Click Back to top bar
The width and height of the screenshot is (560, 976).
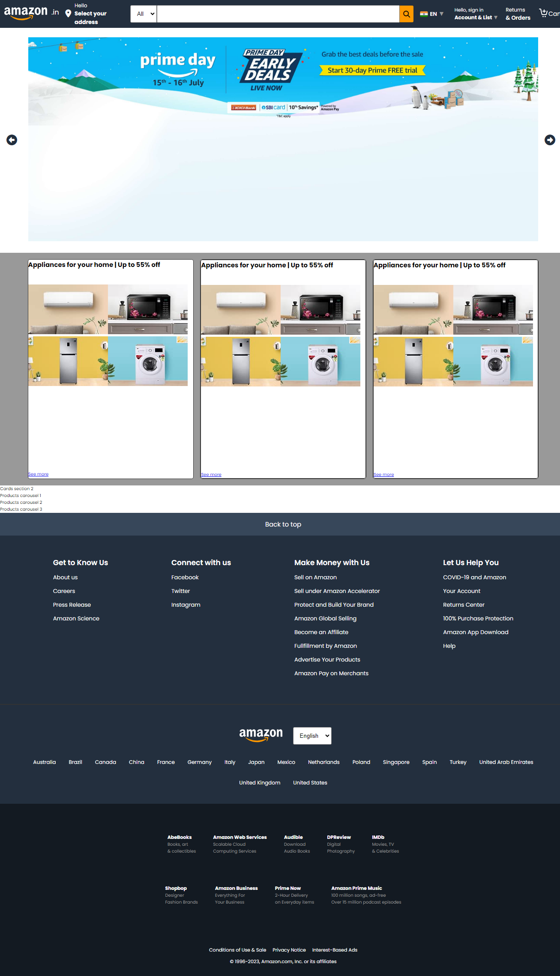[280, 524]
